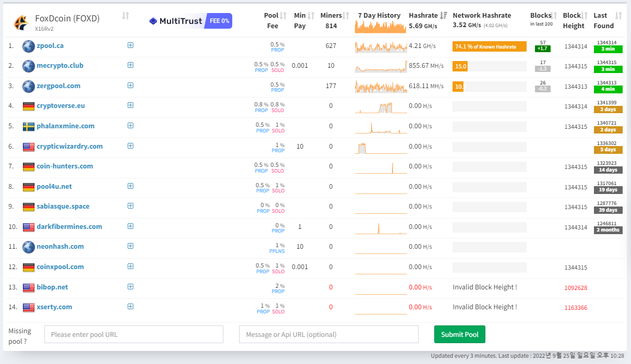
Task: Click the Submit Pool button
Action: [x=460, y=334]
